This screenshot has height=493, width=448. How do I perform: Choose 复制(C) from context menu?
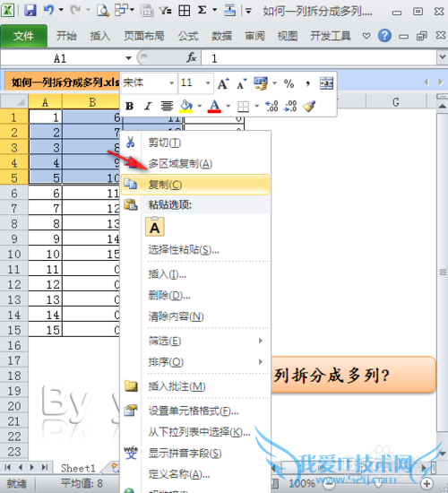pos(195,185)
